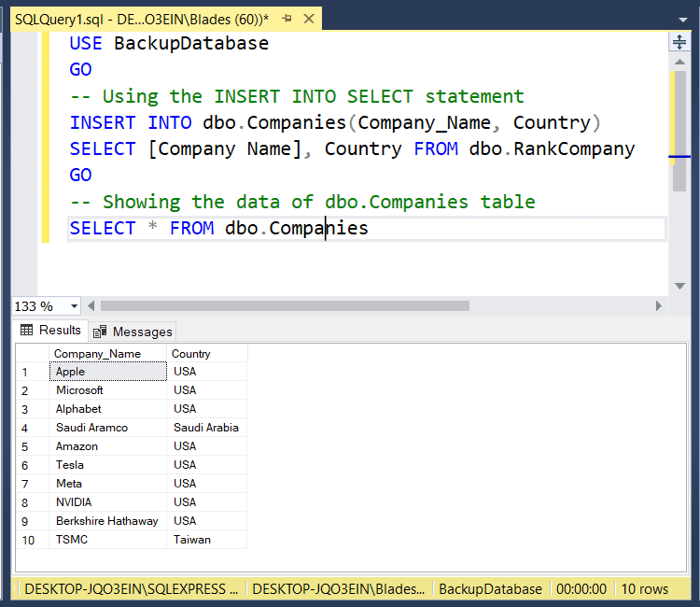The height and width of the screenshot is (607, 700).
Task: Select the Saudi Aramco cell
Action: pos(107,428)
